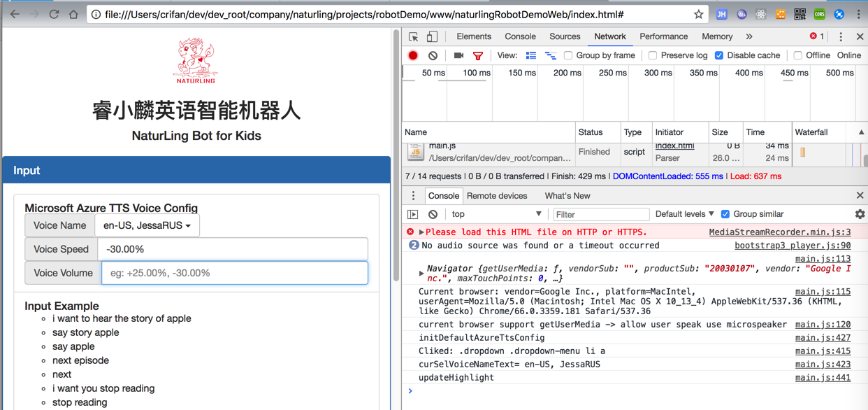This screenshot has height=410, width=868.
Task: Open main.js:441 source link
Action: point(823,378)
